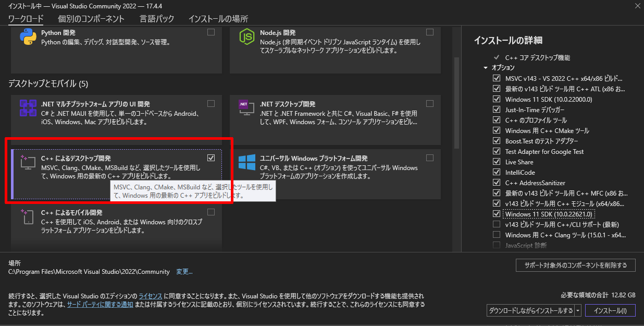Uncheck Boost.Test のテスト アダプター option

tap(497, 141)
